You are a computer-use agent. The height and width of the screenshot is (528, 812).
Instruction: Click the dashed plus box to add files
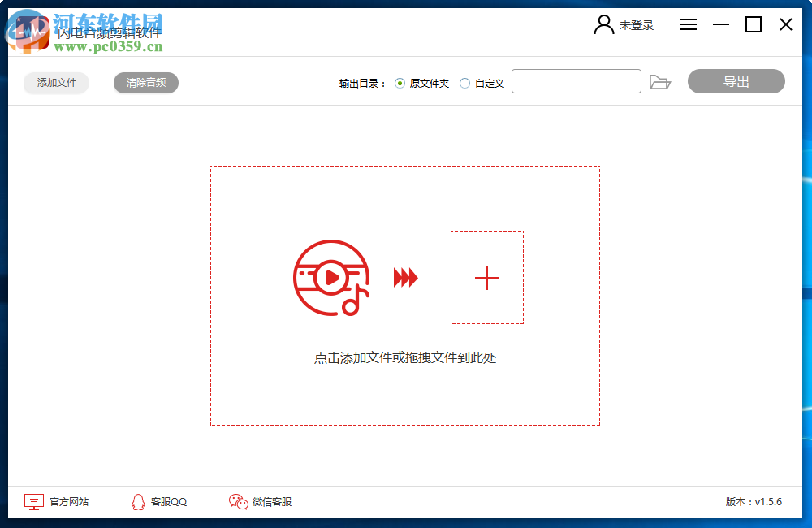(486, 279)
